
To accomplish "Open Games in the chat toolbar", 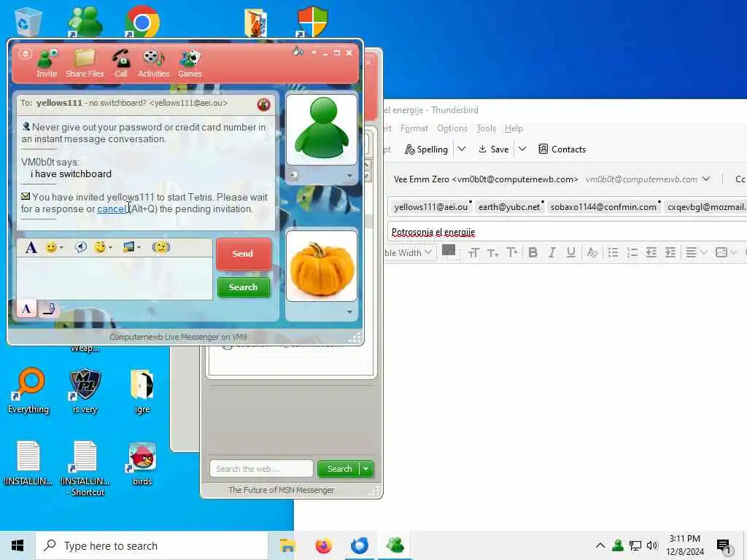I will click(190, 63).
